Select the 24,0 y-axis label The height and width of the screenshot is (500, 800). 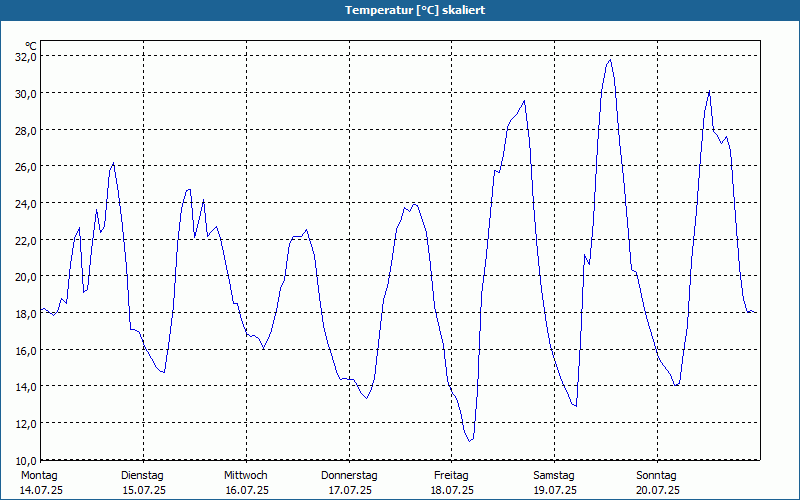(x=26, y=204)
